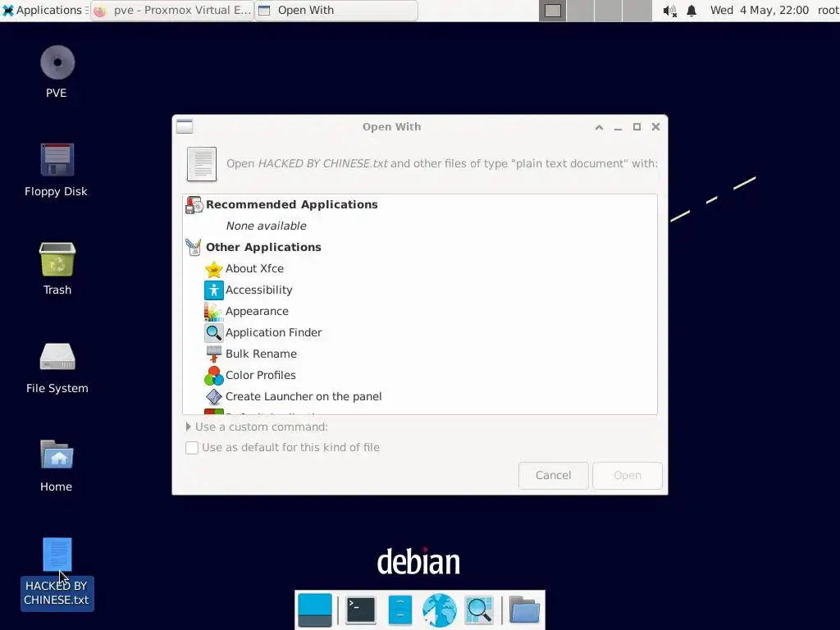Image resolution: width=840 pixels, height=630 pixels.
Task: Click the About Xfce star icon
Action: point(214,269)
